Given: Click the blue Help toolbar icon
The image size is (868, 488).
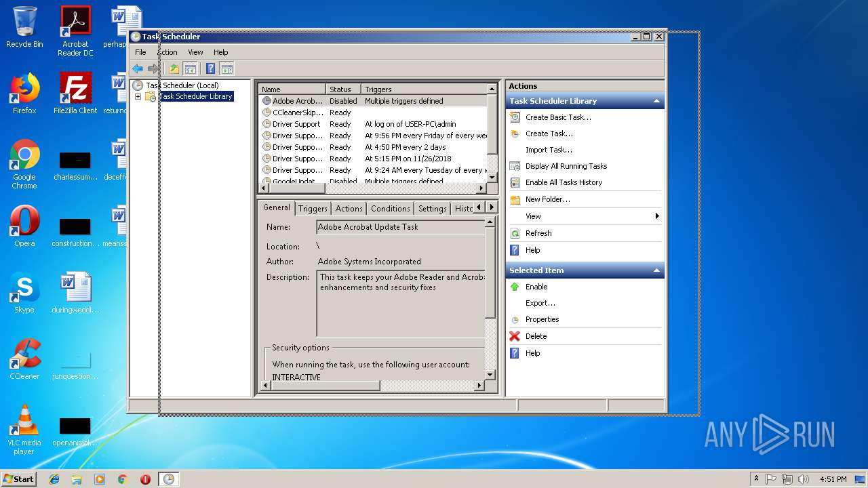Looking at the screenshot, I should (211, 68).
